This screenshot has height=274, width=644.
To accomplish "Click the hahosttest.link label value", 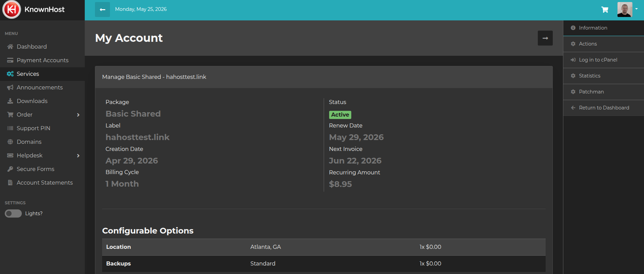I will 138,137.
